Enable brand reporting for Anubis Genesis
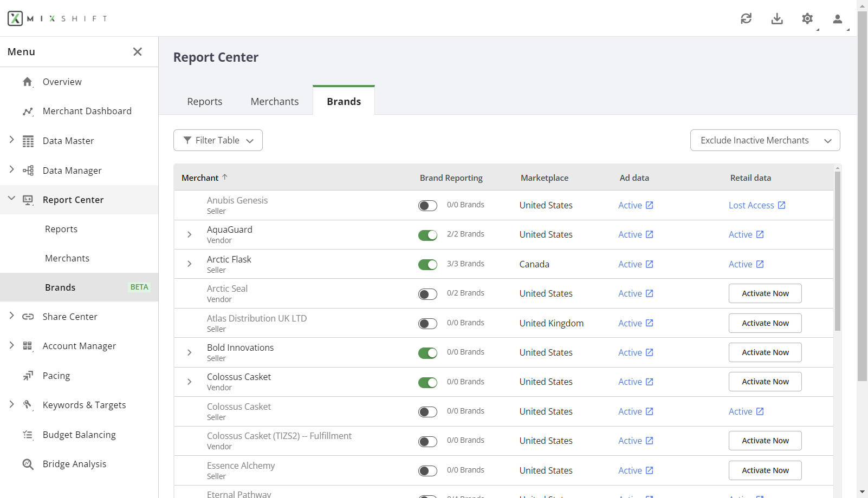This screenshot has width=868, height=498. 427,206
